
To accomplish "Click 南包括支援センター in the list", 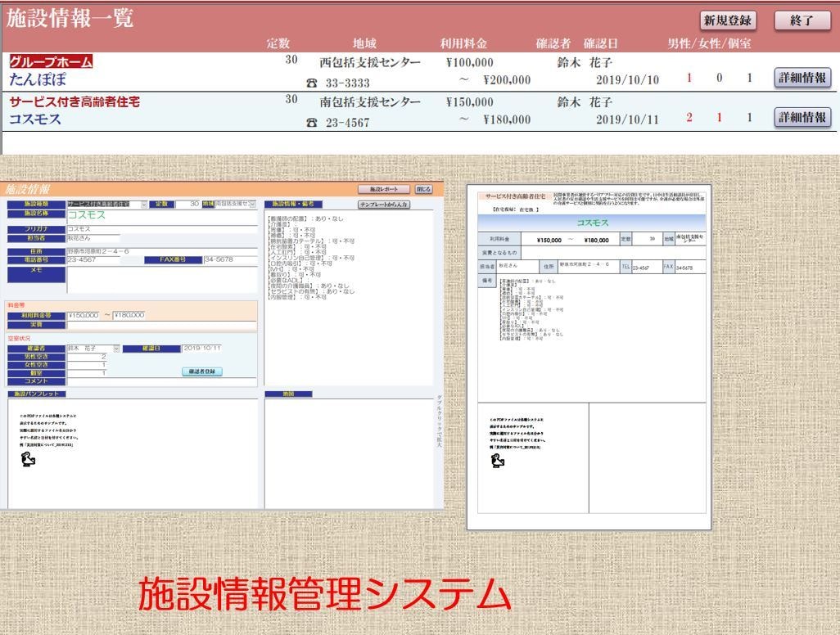I will 369,101.
